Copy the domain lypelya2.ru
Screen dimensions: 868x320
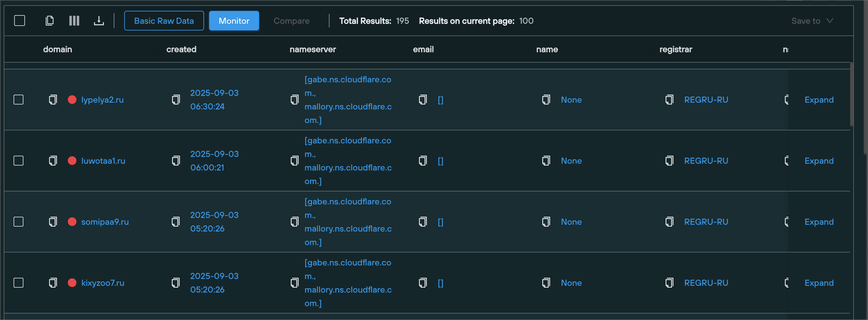(53, 100)
